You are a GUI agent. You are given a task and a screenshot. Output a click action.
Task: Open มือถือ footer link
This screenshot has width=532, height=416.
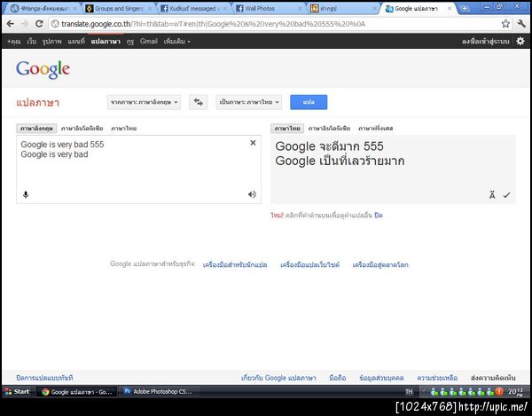point(338,378)
